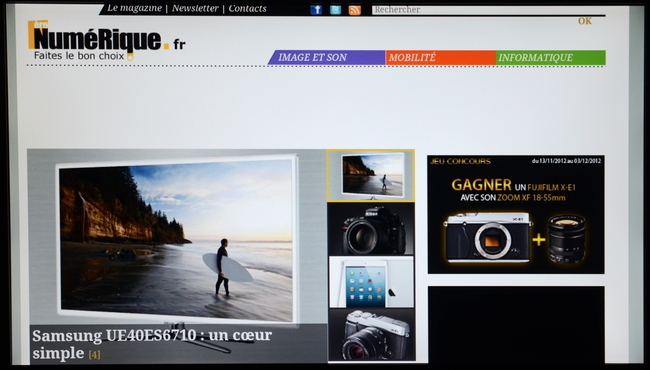
Task: Open the article comments count [4]
Action: click(94, 355)
